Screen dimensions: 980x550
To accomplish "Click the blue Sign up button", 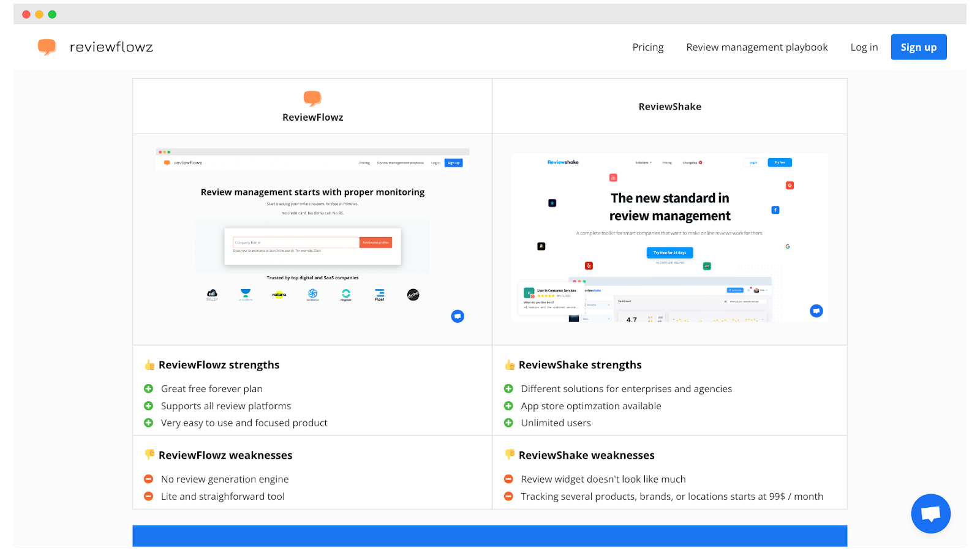I will point(918,47).
